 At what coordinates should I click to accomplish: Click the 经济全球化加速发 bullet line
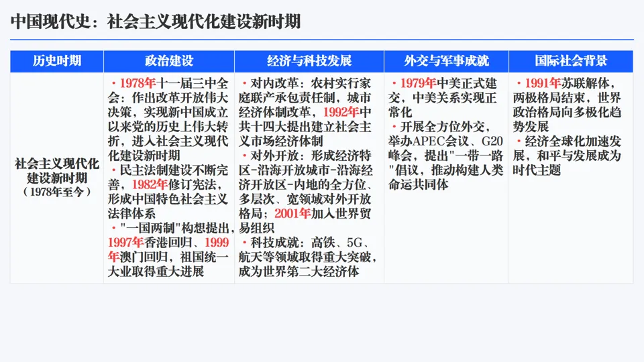[569, 141]
